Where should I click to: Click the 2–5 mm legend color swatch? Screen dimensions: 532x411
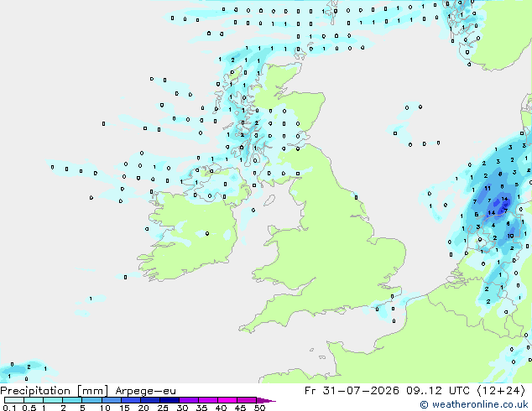72,400
